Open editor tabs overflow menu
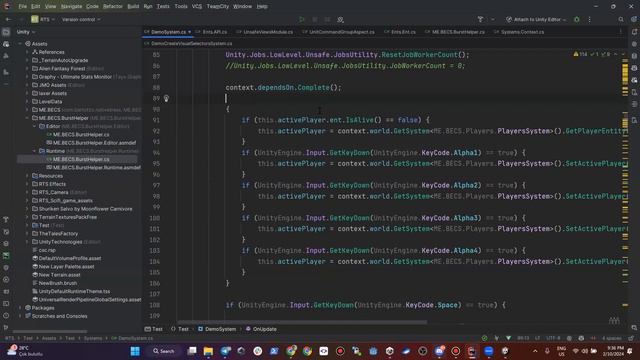640x360 pixels. pos(621,32)
